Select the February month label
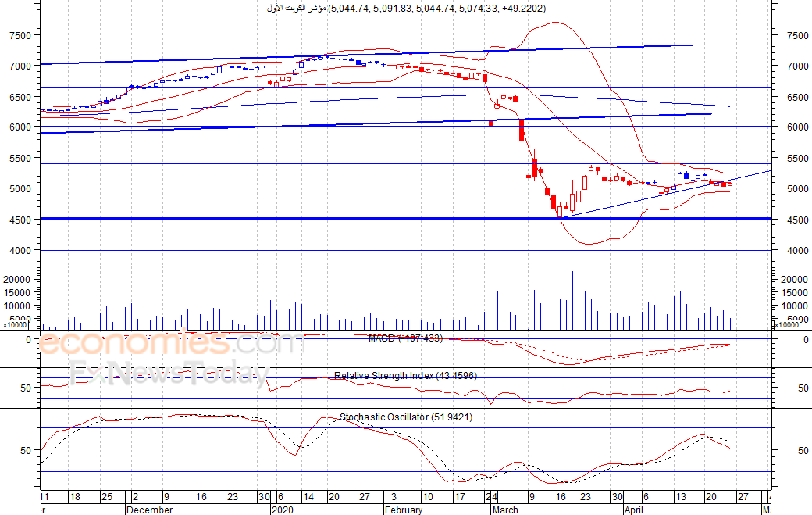This screenshot has width=812, height=515. tap(404, 510)
